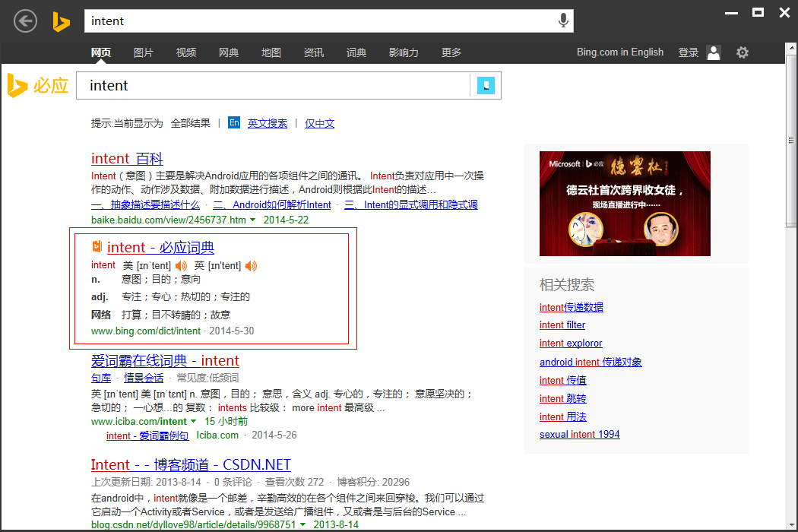
Task: Open the 三、Intent的显式调用和隐式调 sublink
Action: click(410, 204)
